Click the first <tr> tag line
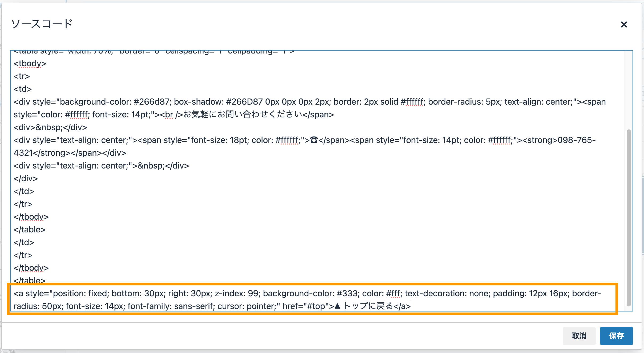The height and width of the screenshot is (353, 644). click(x=22, y=76)
